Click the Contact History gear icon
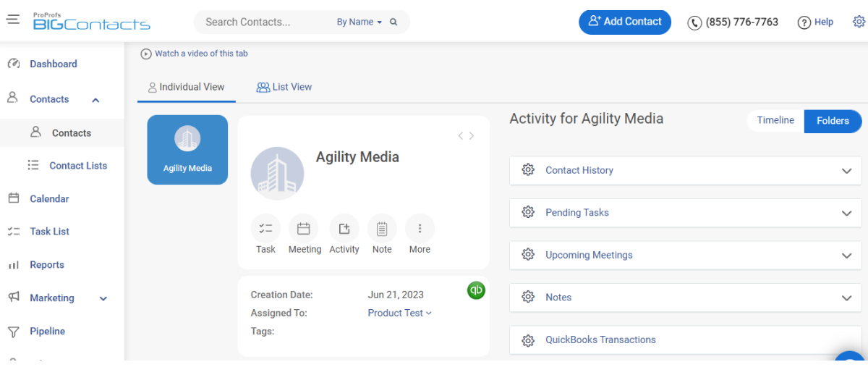This screenshot has width=868, height=375. pyautogui.click(x=528, y=170)
